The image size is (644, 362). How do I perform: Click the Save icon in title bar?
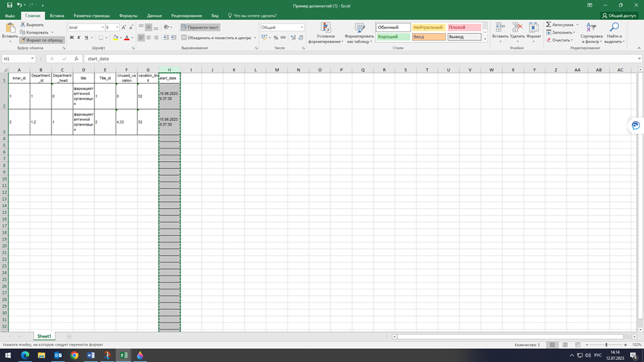click(9, 5)
